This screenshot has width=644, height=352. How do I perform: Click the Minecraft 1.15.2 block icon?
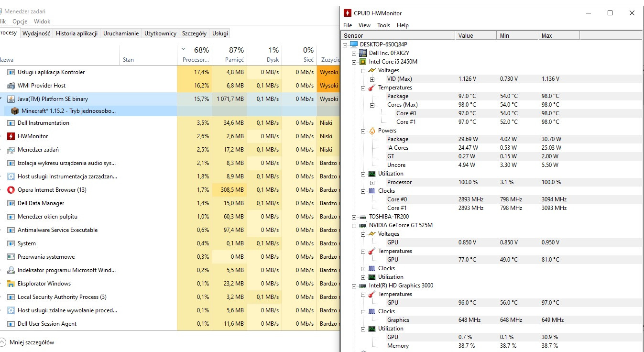14,111
